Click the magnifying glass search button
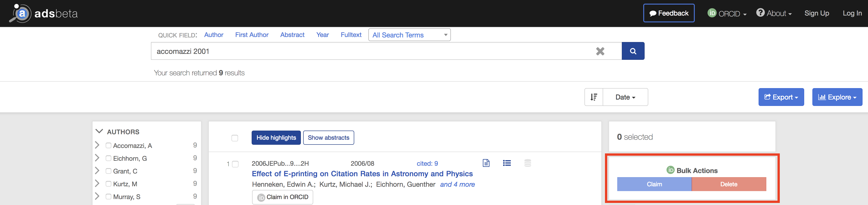The image size is (868, 205). point(633,51)
